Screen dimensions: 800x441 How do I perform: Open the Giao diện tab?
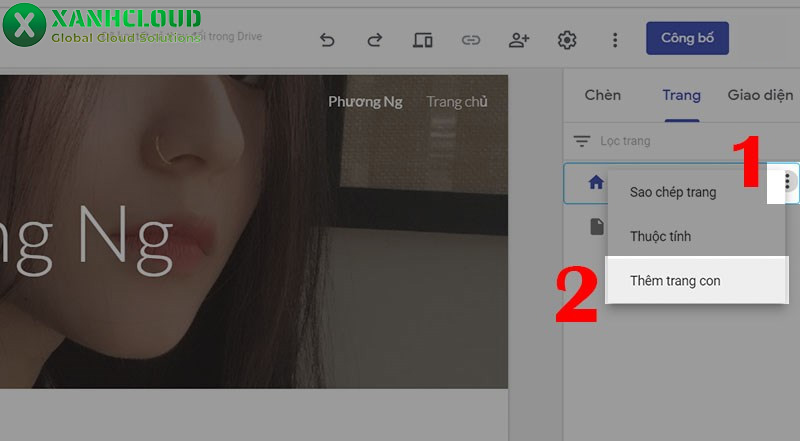760,96
